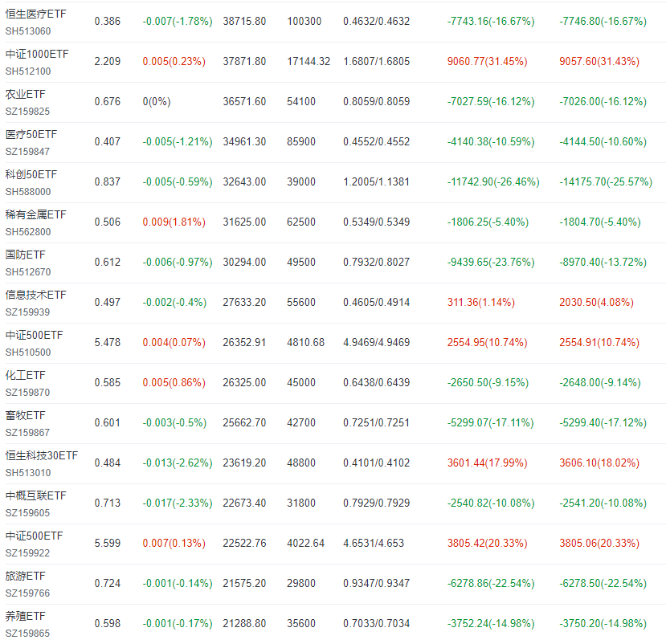Select price 0.386 of 恒生医疗ETF
The width and height of the screenshot is (666, 644).
(x=108, y=21)
